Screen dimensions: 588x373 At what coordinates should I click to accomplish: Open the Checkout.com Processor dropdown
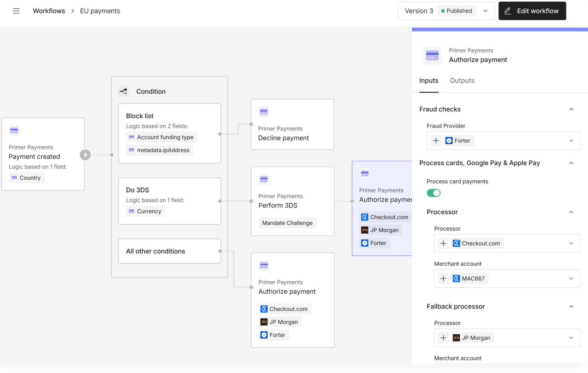tap(507, 243)
